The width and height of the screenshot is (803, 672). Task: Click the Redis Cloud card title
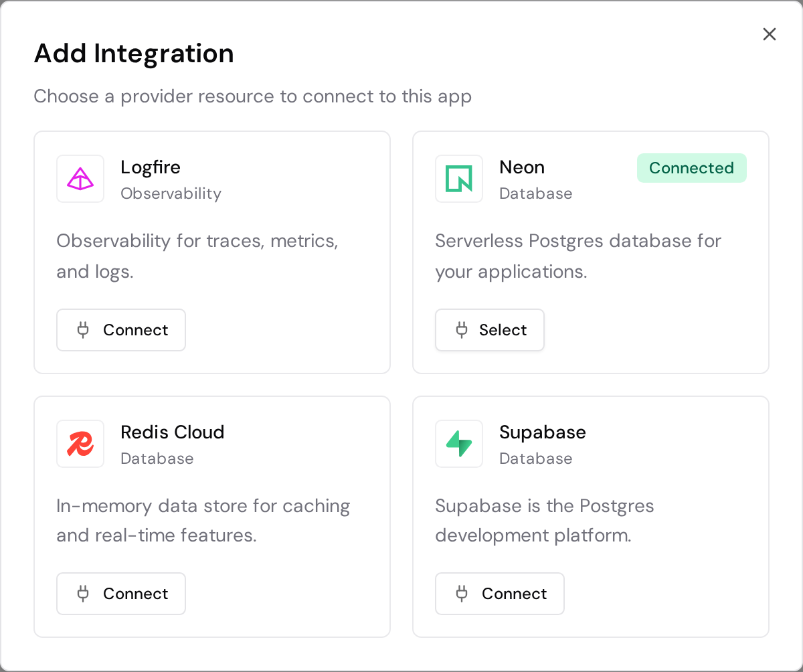[x=173, y=432]
